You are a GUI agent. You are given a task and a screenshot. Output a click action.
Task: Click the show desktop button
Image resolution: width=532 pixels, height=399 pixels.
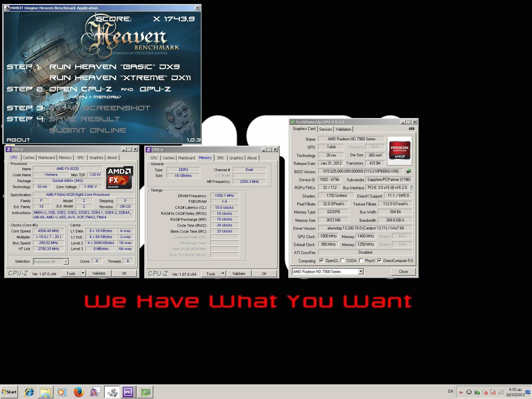point(528,392)
